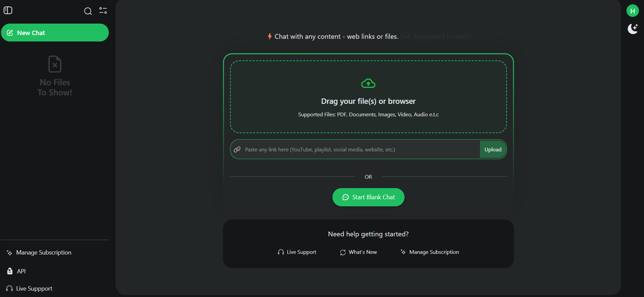Toggle dark mode with the moon icon
Viewport: 644px width, 297px height.
pyautogui.click(x=633, y=29)
